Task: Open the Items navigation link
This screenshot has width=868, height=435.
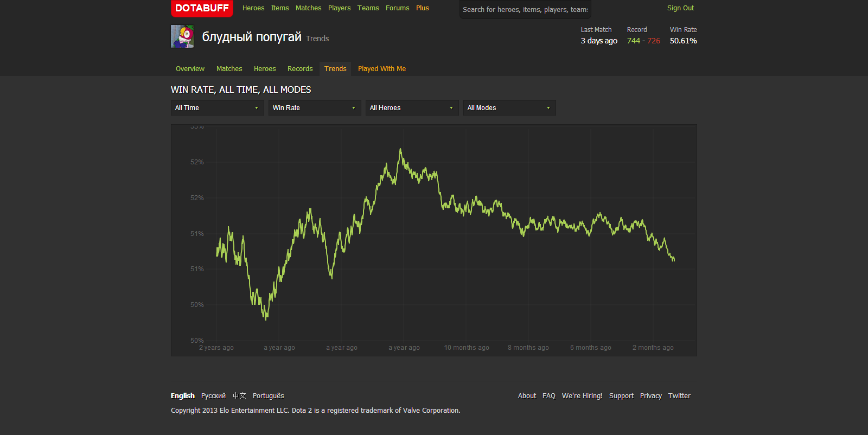Action: (x=280, y=8)
